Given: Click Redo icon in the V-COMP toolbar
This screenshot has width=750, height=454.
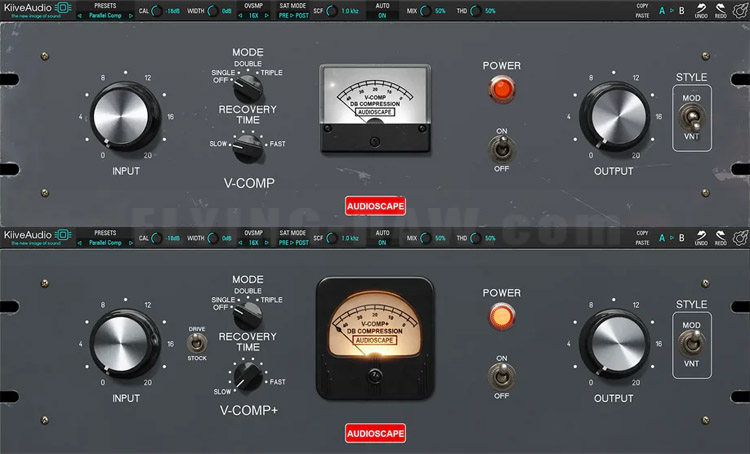Looking at the screenshot, I should (720, 10).
